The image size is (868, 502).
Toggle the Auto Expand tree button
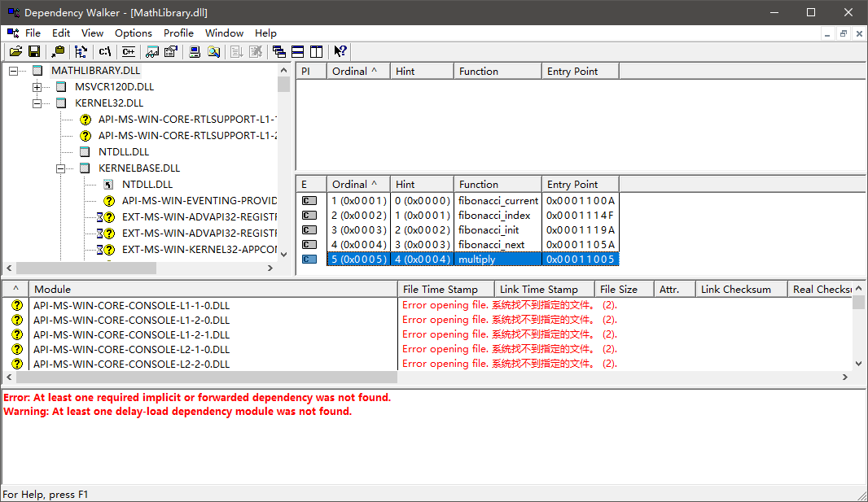[81, 52]
